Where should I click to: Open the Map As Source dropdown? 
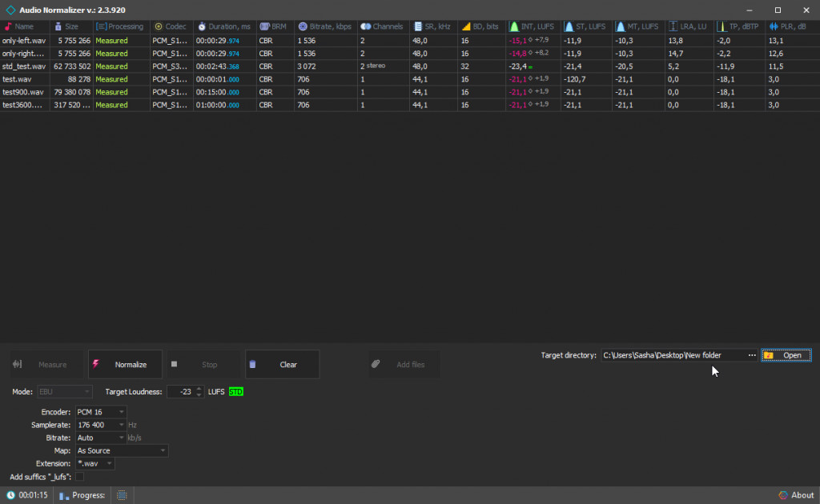pos(122,450)
